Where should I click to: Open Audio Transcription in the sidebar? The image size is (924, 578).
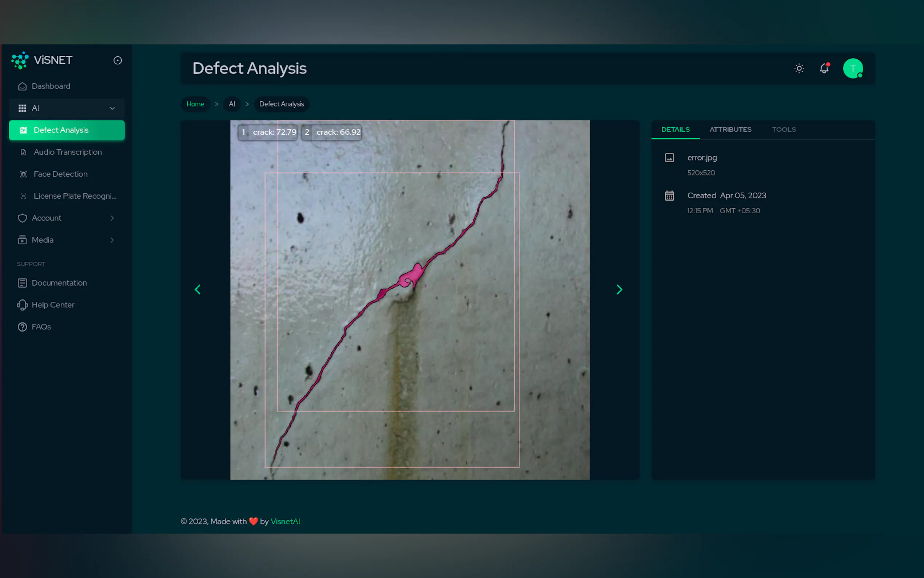pyautogui.click(x=68, y=152)
